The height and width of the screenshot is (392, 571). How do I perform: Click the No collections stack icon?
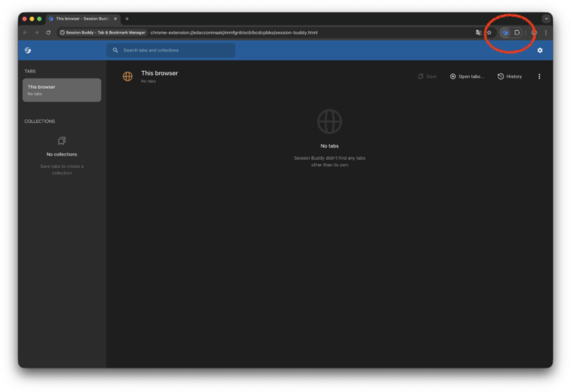62,140
